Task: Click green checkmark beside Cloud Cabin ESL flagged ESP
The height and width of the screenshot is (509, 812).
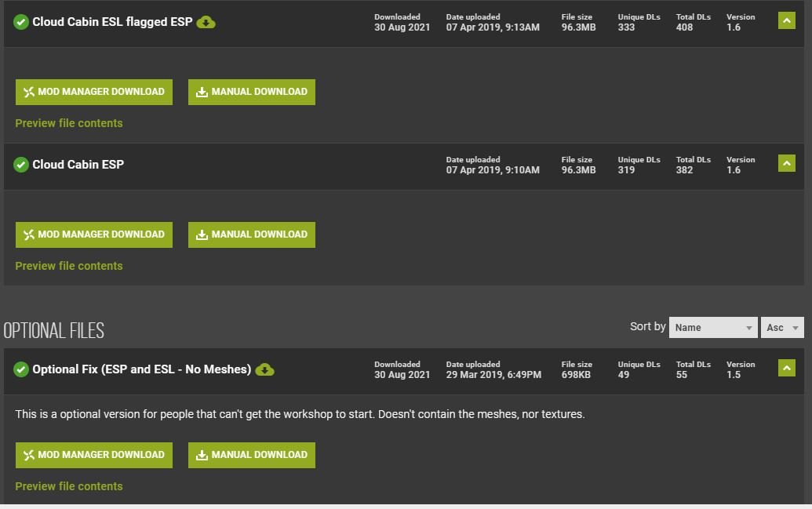Action: (21, 22)
